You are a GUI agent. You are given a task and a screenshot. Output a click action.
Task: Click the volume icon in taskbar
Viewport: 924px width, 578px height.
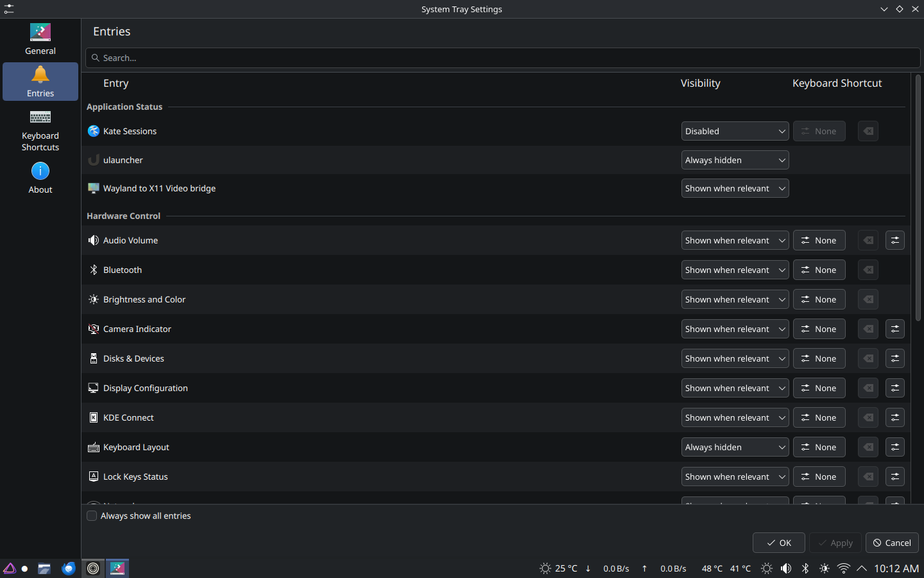786,568
